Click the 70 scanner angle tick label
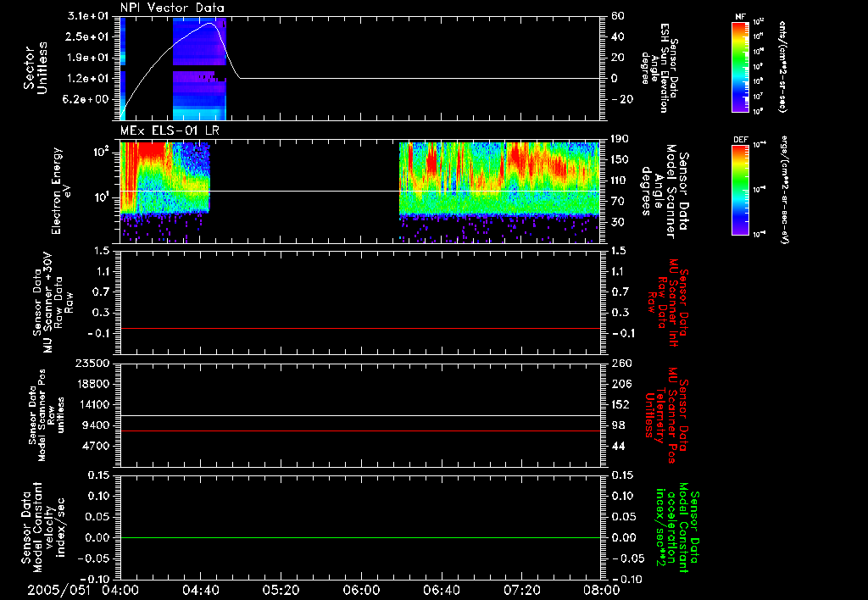This screenshot has height=600, width=868. pyautogui.click(x=617, y=202)
